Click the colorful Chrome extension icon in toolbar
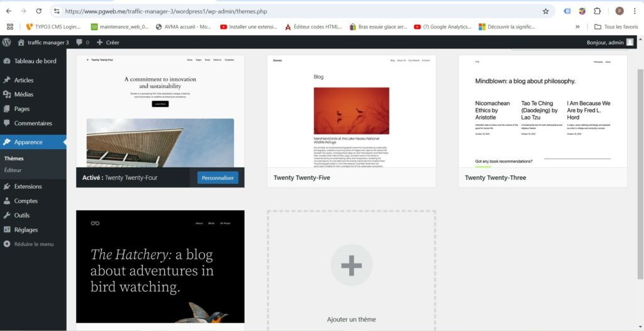This screenshot has width=644, height=331. coord(582,11)
